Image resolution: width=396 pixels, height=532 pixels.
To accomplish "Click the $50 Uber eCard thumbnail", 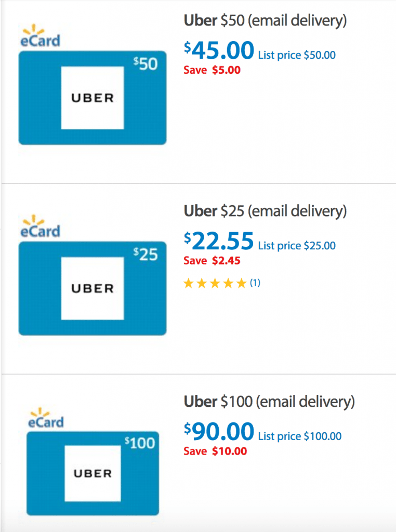I will pyautogui.click(x=93, y=98).
